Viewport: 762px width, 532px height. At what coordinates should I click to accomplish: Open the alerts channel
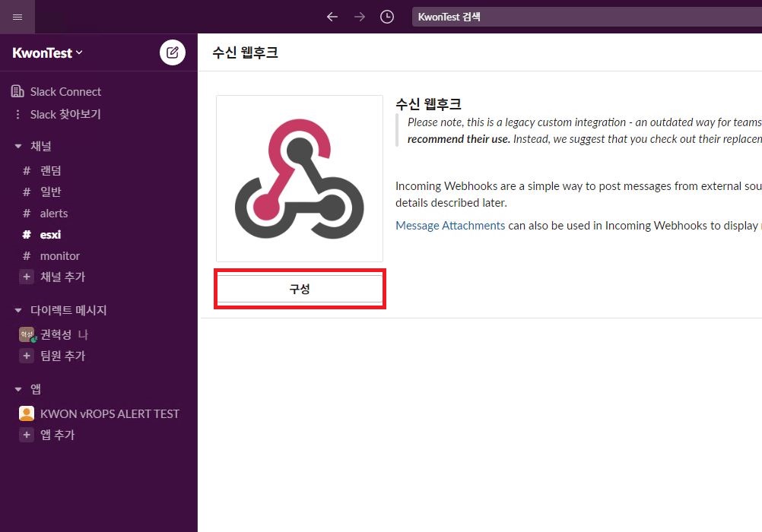54,214
